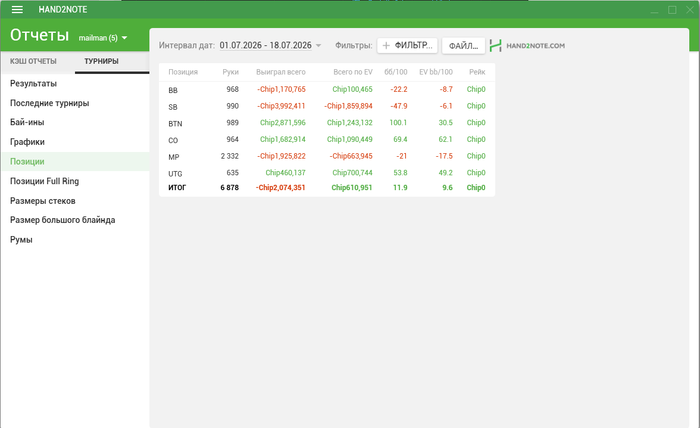Click the plus icon on filter button
Screen dimensions: 700x428
point(386,46)
